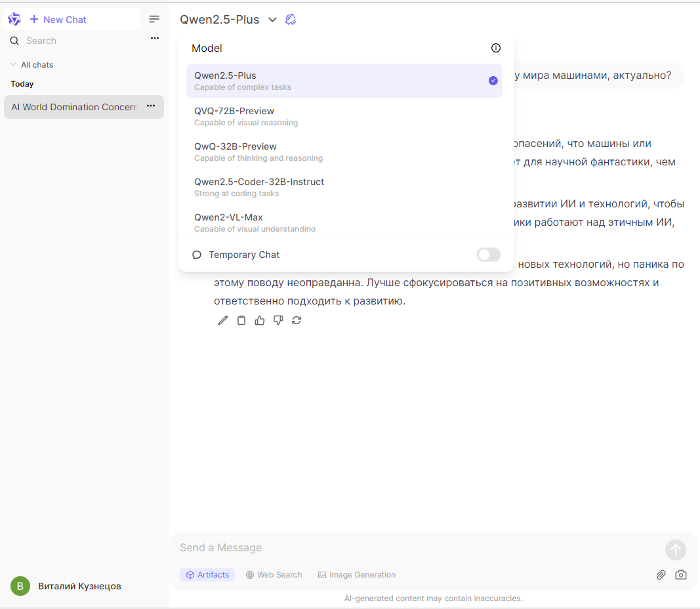Click the icon beside the model dropdown arrow
Image resolution: width=700 pixels, height=609 pixels.
pos(291,20)
